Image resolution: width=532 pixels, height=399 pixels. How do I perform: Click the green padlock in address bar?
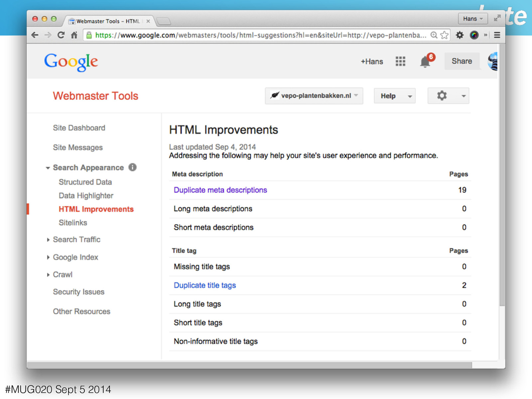(89, 35)
